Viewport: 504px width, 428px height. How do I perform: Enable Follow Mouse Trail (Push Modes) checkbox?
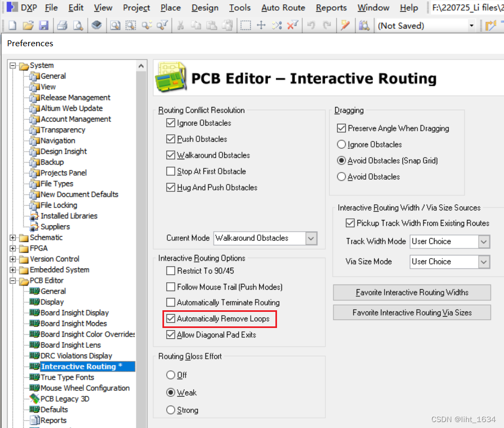pos(171,287)
